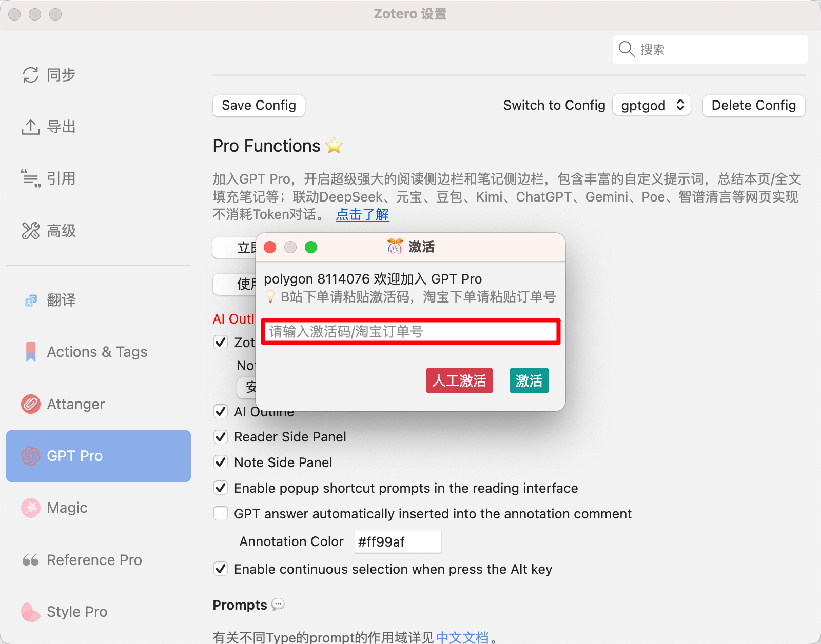Click the green 激活 button
Viewport: 821px width, 644px height.
point(529,380)
